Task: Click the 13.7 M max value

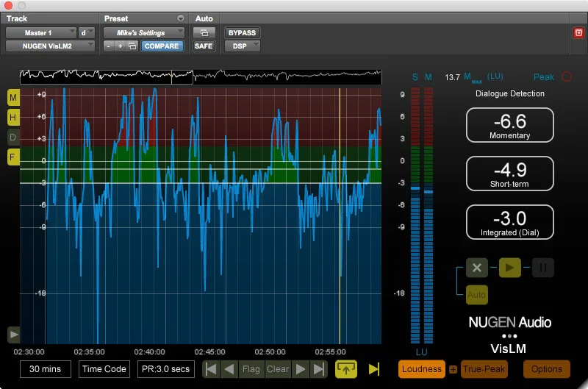Action: pyautogui.click(x=452, y=77)
